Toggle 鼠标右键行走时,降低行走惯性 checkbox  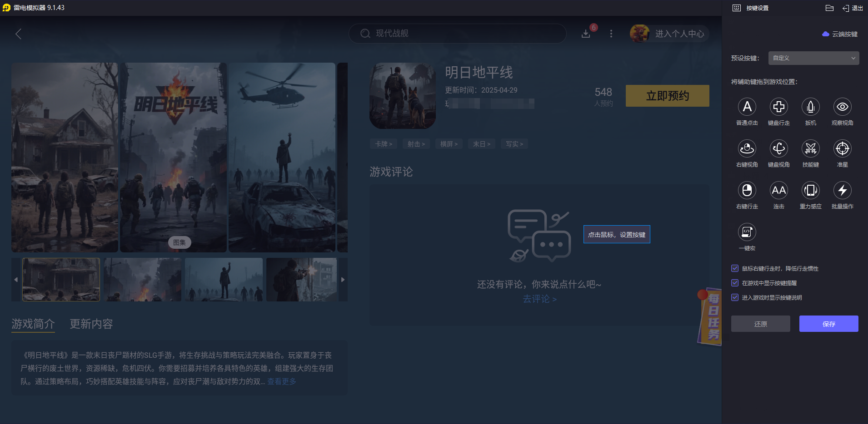(x=735, y=268)
